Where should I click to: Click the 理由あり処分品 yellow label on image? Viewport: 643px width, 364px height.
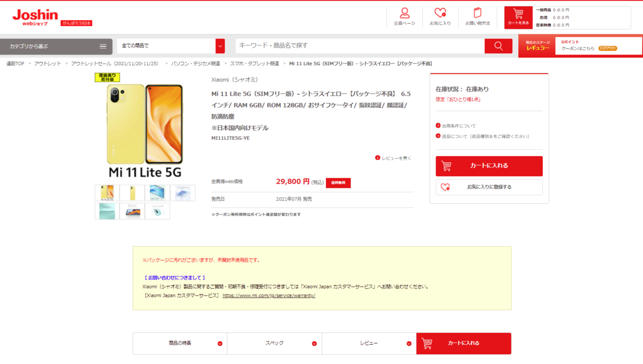[107, 78]
